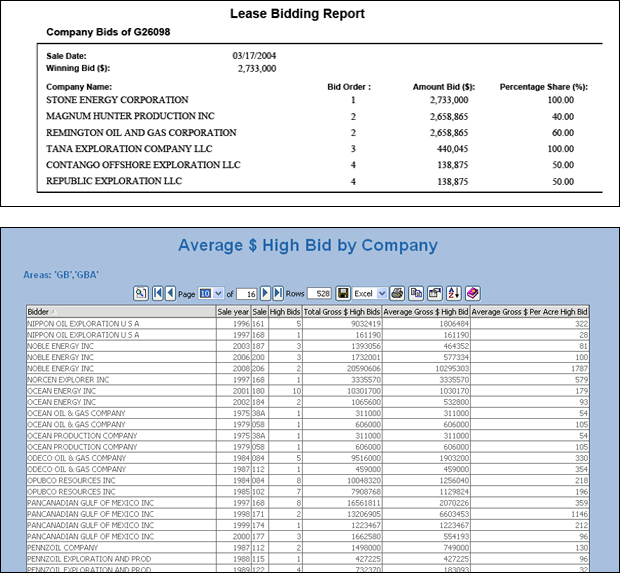The width and height of the screenshot is (620, 576).
Task: Click the A-Z sort icon
Action: (x=454, y=293)
